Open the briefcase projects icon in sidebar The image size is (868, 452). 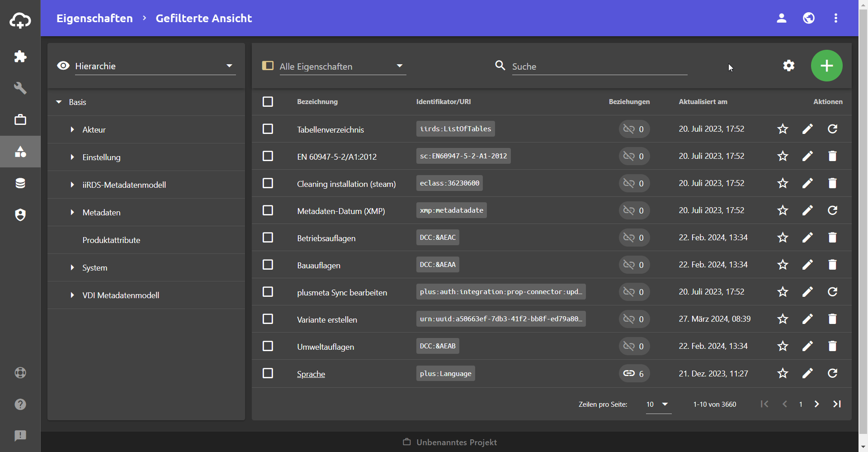tap(20, 120)
